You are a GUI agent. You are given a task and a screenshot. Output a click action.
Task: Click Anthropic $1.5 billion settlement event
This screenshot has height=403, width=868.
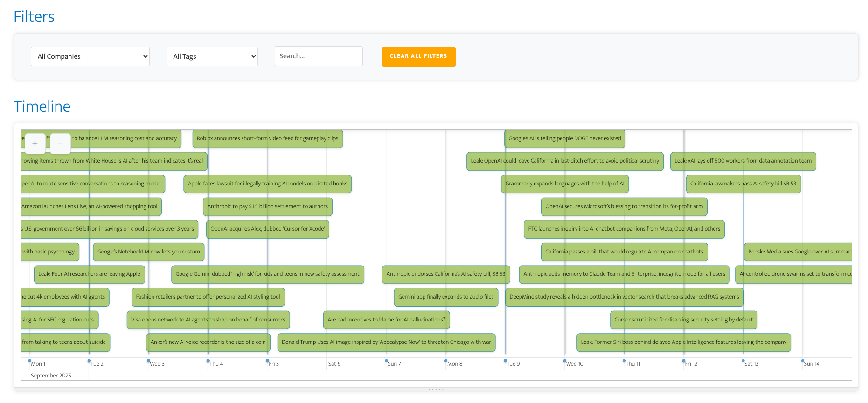(x=267, y=207)
